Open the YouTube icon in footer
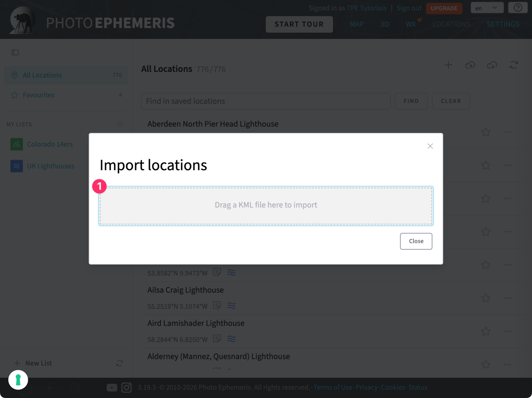This screenshot has width=532, height=398. pyautogui.click(x=112, y=387)
